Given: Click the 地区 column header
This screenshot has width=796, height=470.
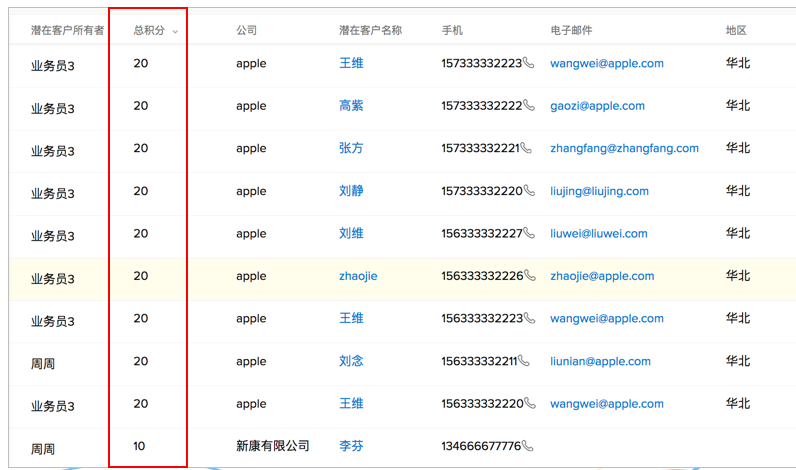Looking at the screenshot, I should [x=736, y=30].
